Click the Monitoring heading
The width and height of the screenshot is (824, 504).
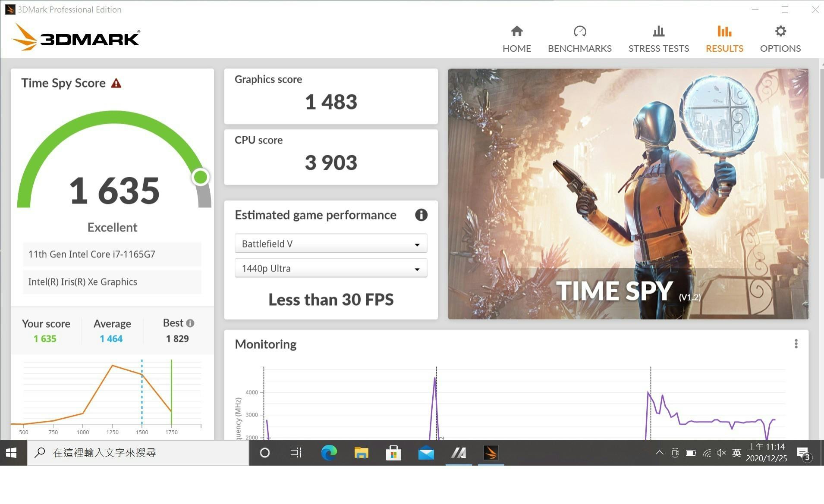pos(265,344)
